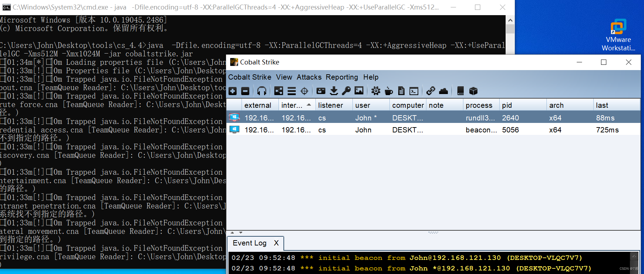Click MS Office Macro document icon
The width and height of the screenshot is (644, 274).
pyautogui.click(x=401, y=91)
